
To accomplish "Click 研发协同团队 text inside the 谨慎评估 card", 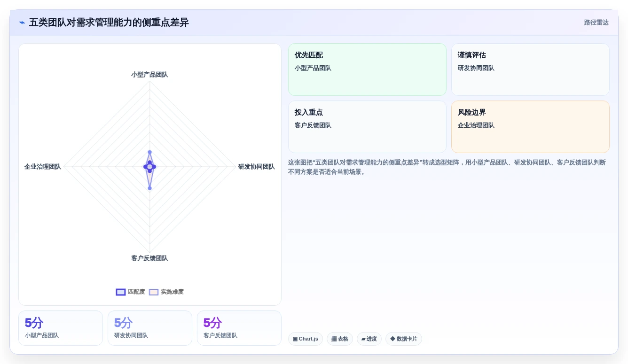I will 476,68.
